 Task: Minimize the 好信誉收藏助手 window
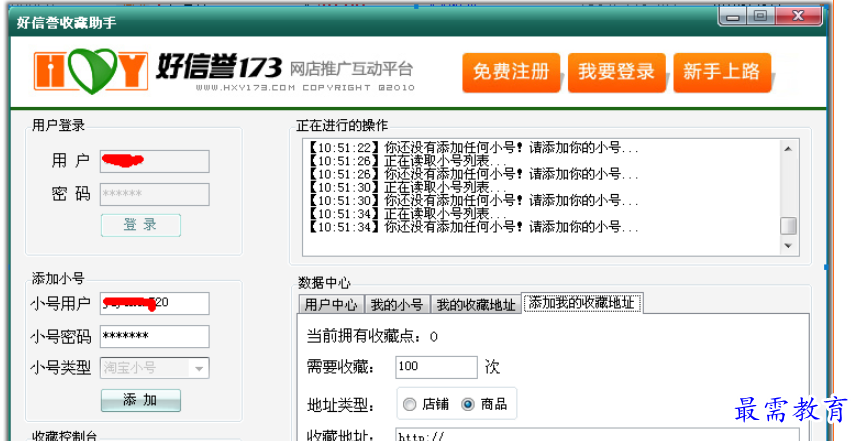click(733, 16)
